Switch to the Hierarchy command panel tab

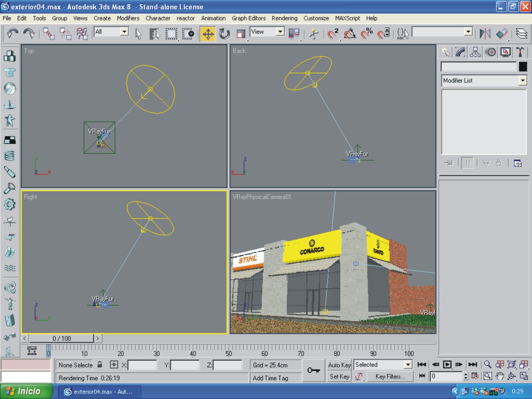[x=476, y=52]
